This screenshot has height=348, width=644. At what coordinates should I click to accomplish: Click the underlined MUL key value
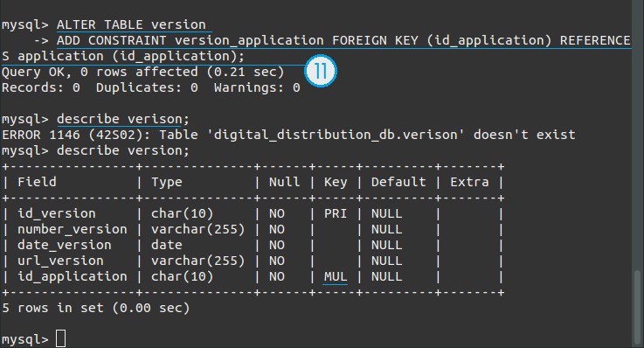(x=336, y=276)
